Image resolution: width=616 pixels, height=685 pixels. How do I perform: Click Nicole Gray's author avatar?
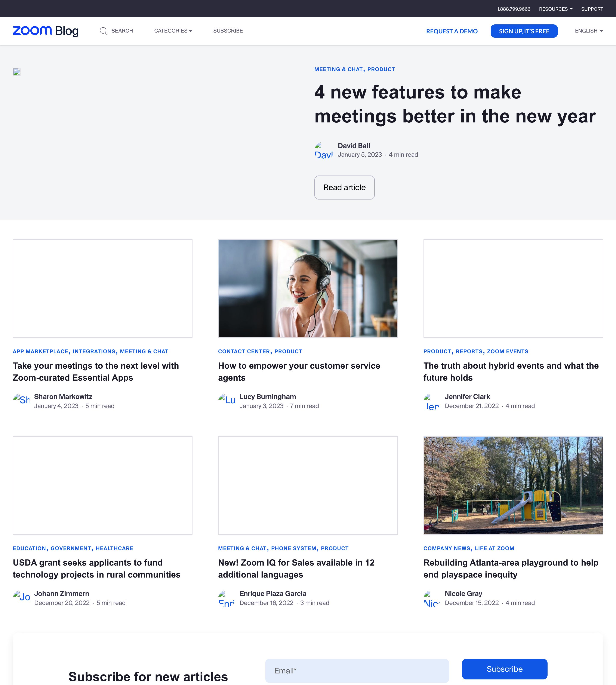click(x=432, y=599)
